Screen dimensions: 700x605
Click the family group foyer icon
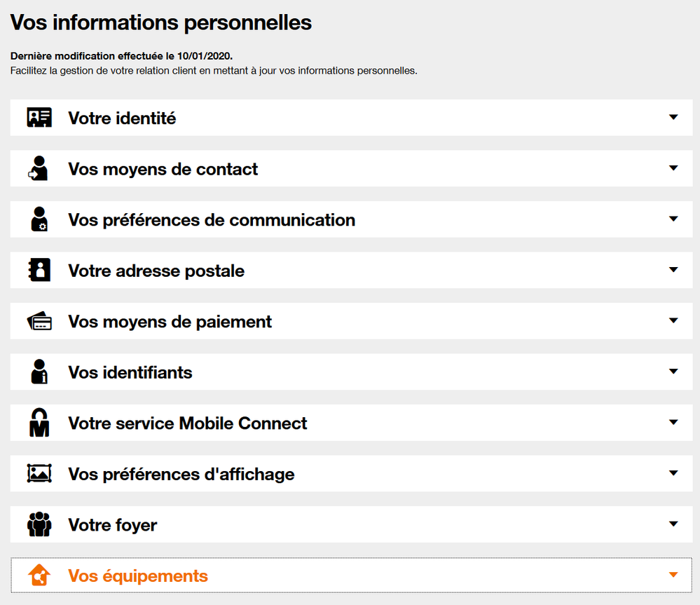[39, 524]
